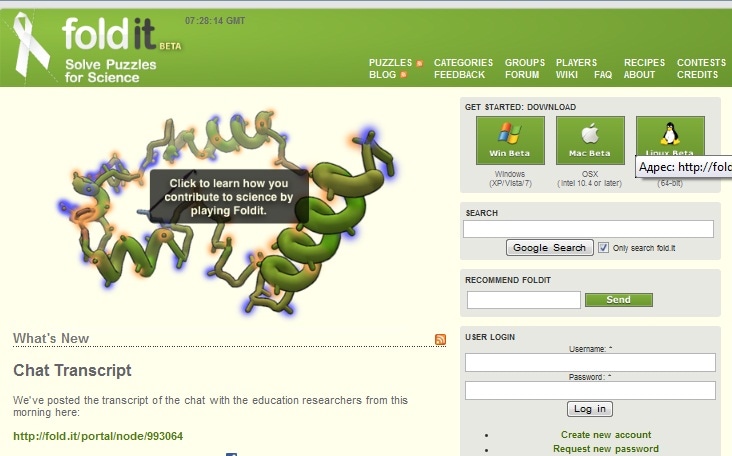Open the fold.it/portal/node/993064 transcript link
Screen dimensions: 732x456
[x=98, y=436]
